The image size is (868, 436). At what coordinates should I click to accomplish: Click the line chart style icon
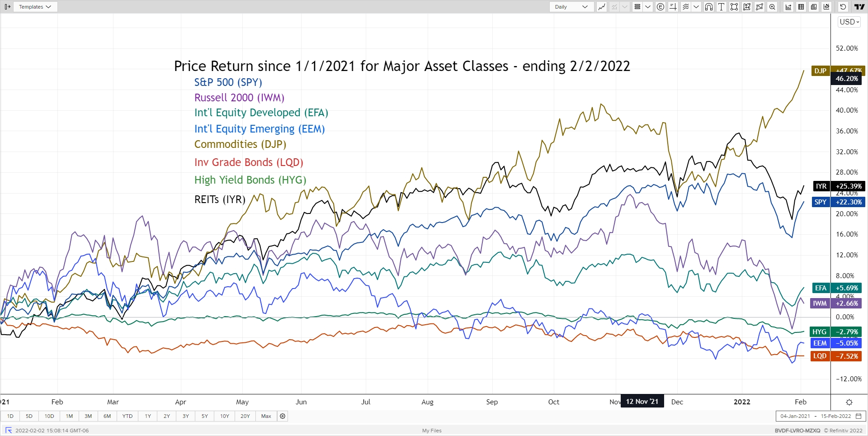click(601, 7)
